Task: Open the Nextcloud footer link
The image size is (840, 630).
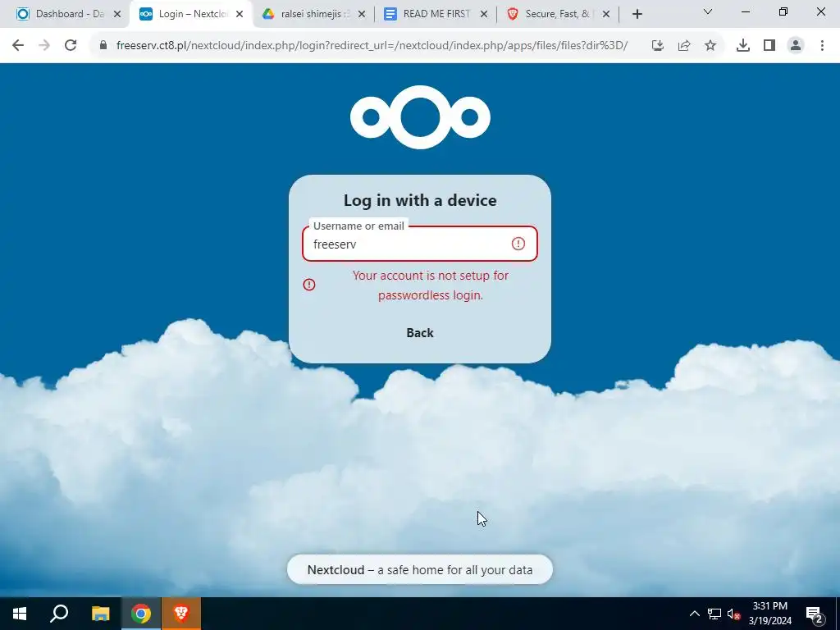Action: (336, 570)
